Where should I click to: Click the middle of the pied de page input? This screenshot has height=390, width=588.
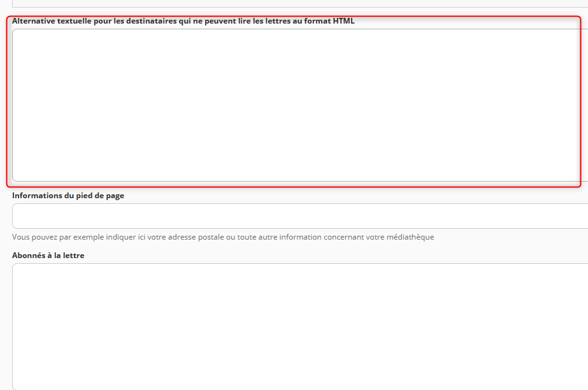[x=299, y=216]
